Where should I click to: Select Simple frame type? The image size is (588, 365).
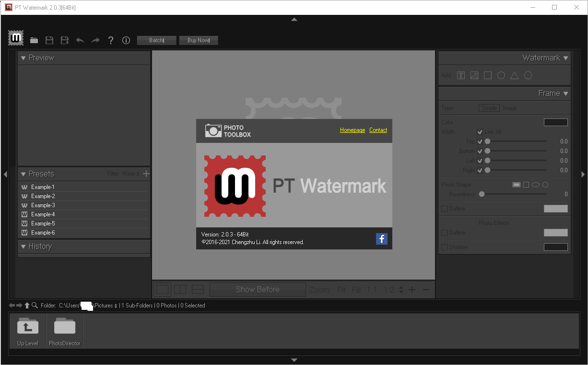pos(489,108)
